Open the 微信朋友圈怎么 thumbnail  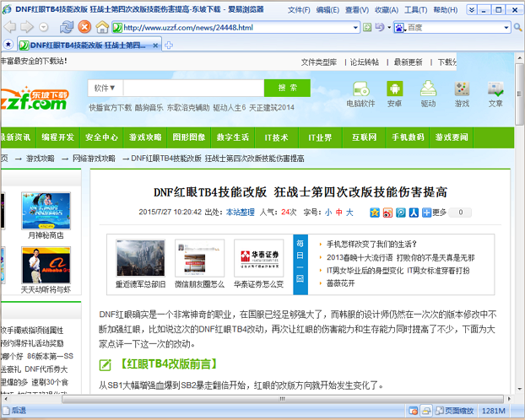[199, 258]
